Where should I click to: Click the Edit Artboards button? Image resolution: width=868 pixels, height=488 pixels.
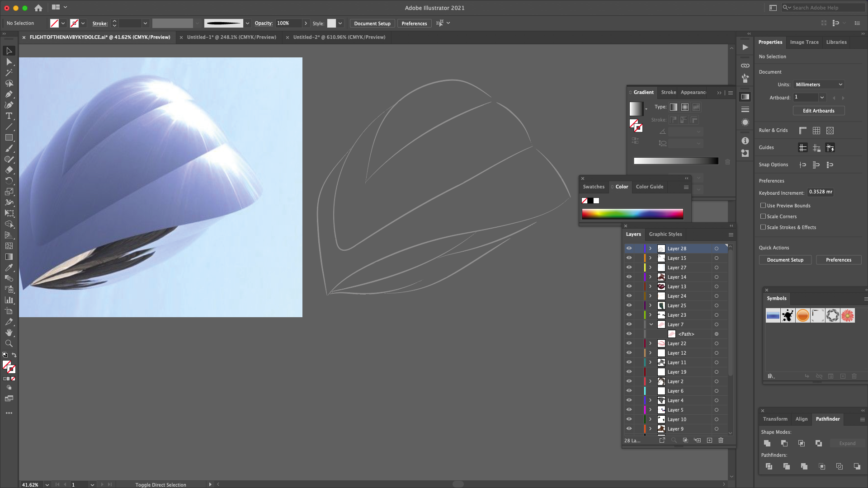pyautogui.click(x=819, y=111)
